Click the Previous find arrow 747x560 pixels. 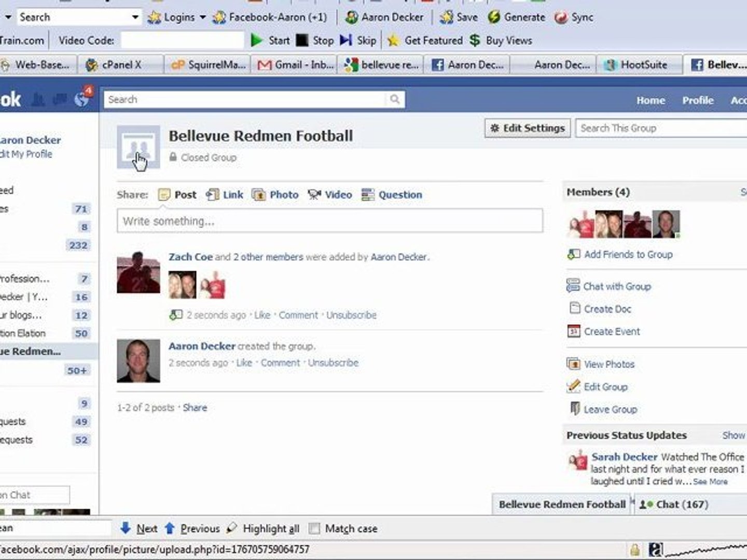169,528
